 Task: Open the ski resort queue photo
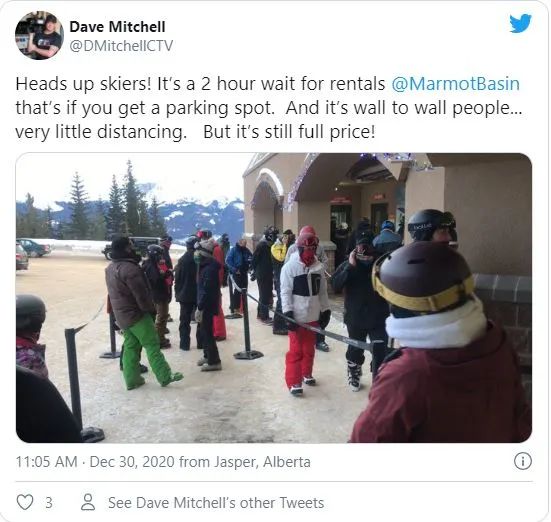coord(274,297)
